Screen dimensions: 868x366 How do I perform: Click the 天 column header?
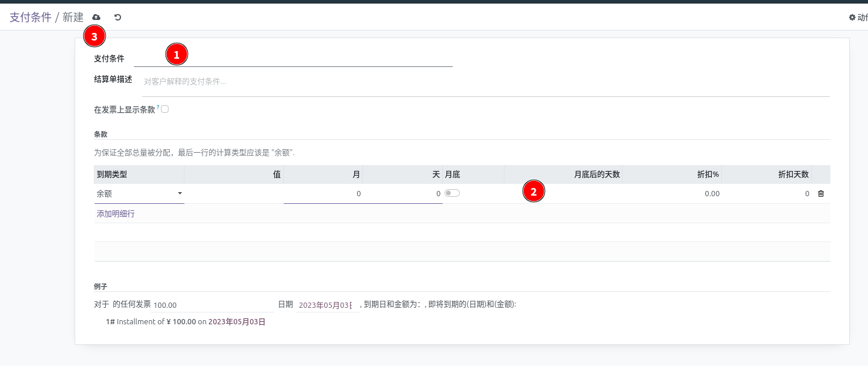pos(403,174)
